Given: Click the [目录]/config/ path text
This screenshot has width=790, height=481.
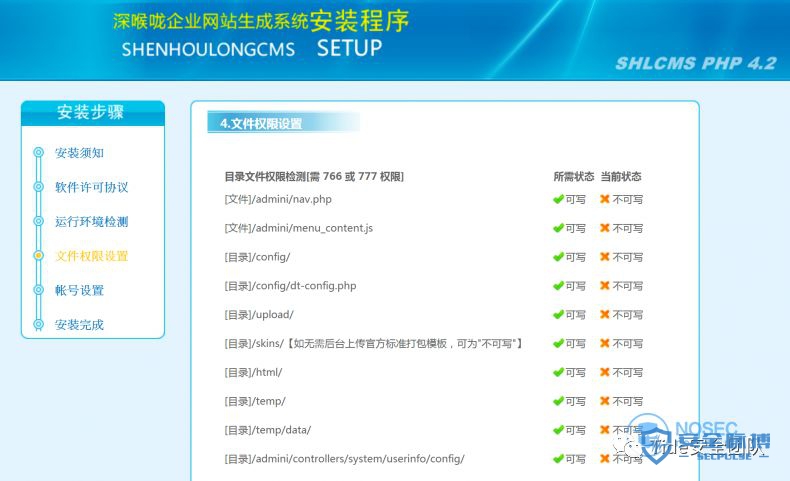Looking at the screenshot, I should (x=257, y=257).
